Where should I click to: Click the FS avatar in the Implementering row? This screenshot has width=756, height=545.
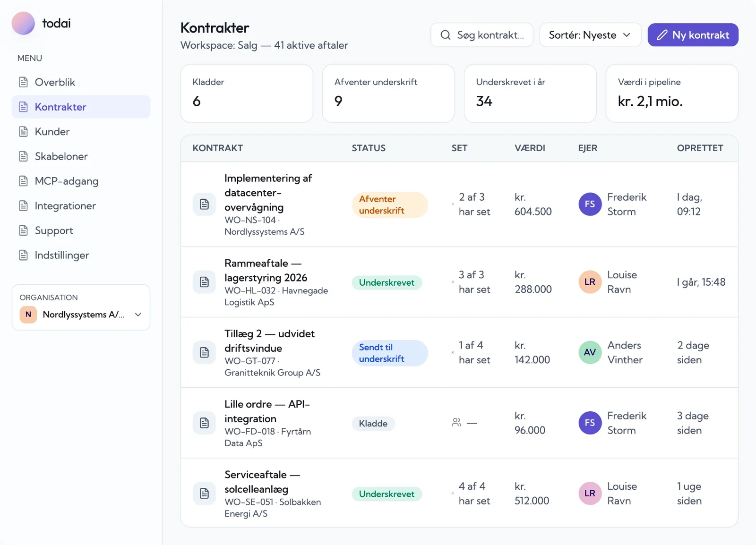590,204
